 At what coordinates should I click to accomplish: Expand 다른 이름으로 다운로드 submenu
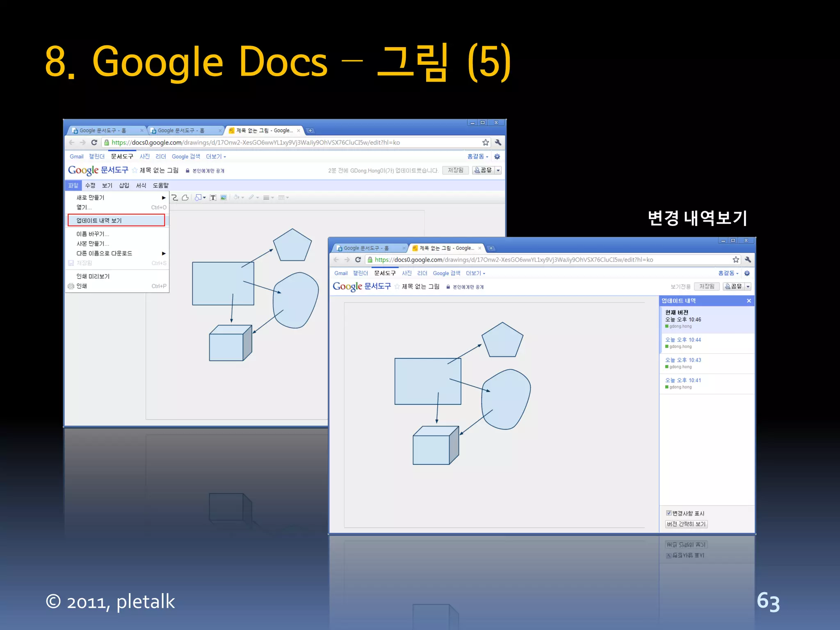click(x=117, y=253)
